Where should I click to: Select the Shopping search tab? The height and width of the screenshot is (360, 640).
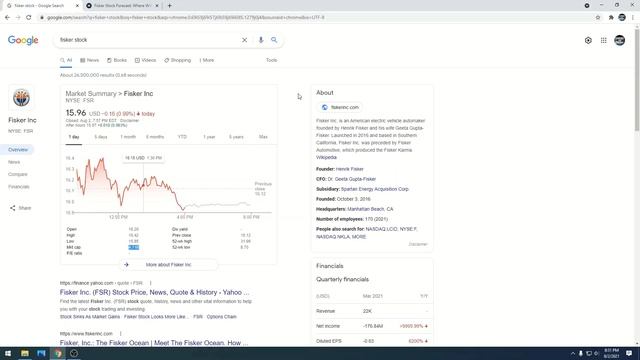(178, 60)
